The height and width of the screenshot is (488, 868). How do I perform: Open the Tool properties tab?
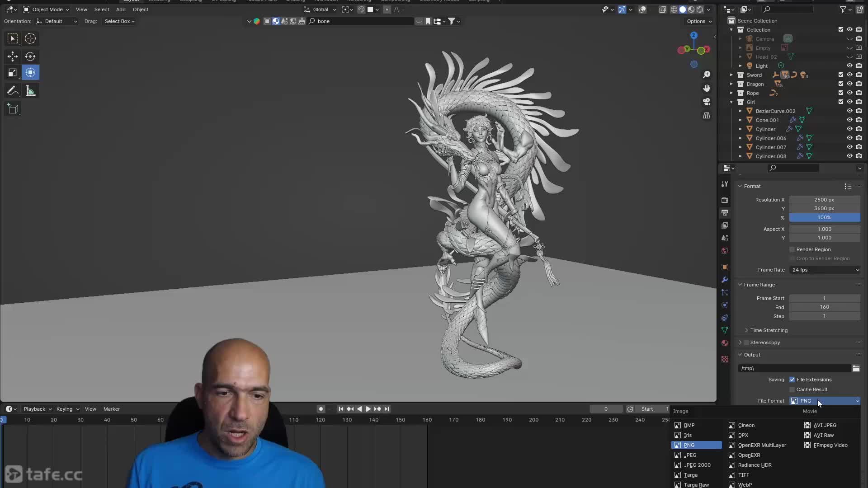(725, 184)
